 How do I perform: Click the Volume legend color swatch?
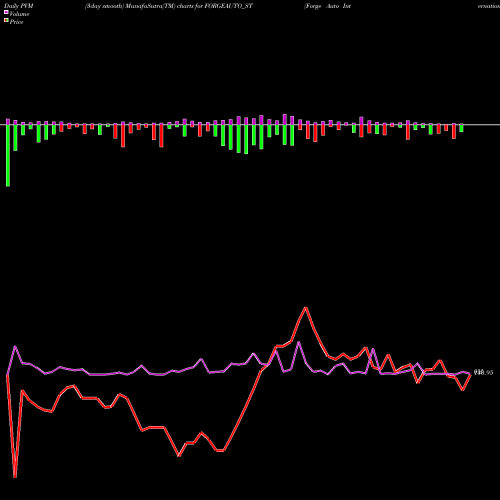coord(6,12)
